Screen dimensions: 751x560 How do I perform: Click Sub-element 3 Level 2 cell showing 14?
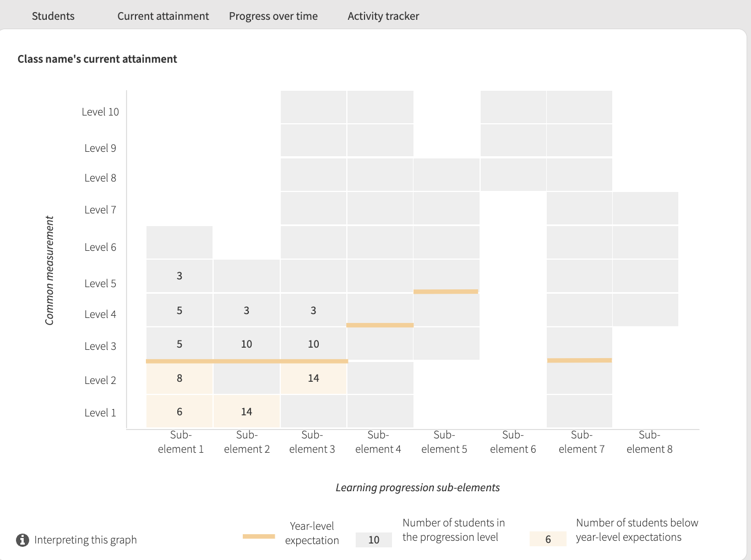click(x=314, y=378)
